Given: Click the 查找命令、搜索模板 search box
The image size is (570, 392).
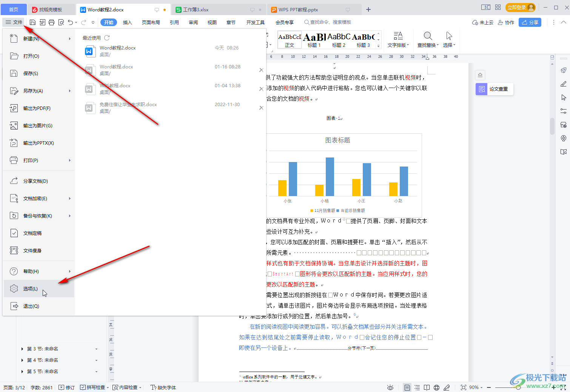Looking at the screenshot, I should click(x=328, y=22).
